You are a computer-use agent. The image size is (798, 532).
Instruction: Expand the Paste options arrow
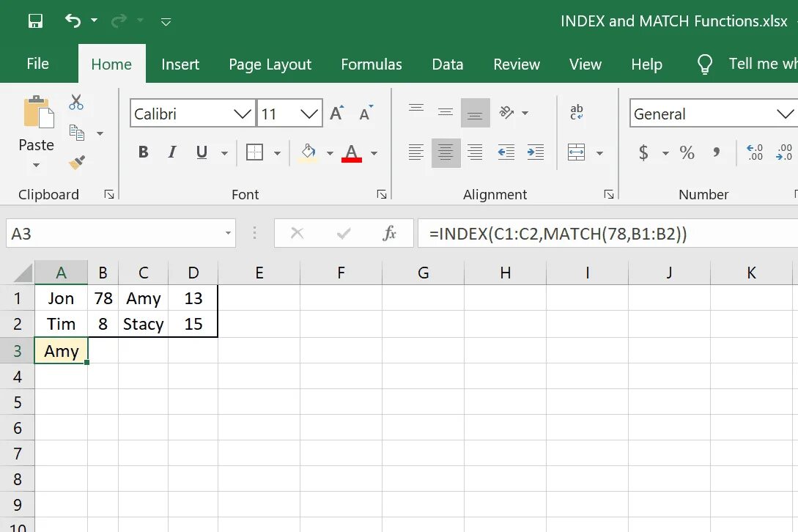[x=36, y=165]
